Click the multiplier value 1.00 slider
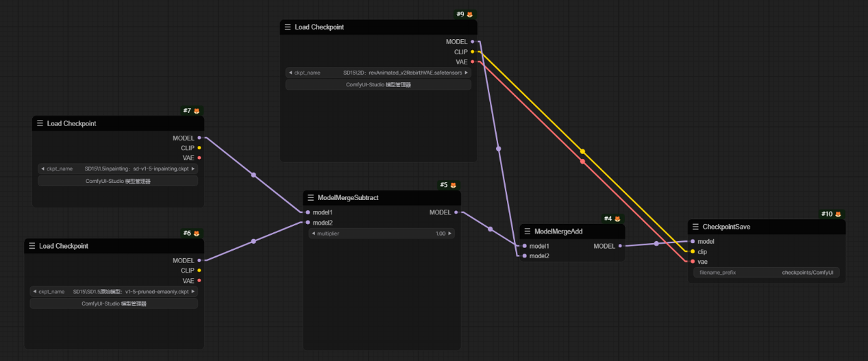868x361 pixels. coord(382,234)
